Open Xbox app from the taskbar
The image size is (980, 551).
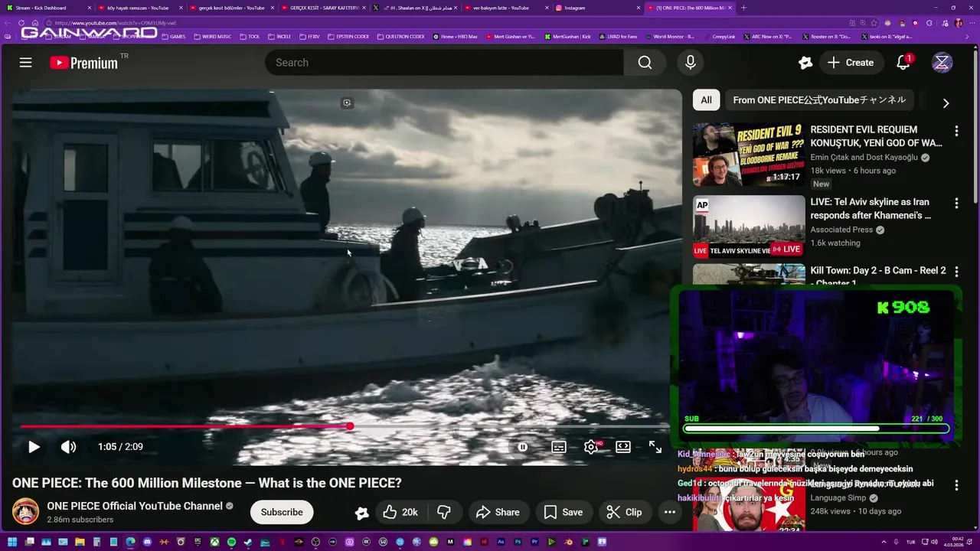(214, 543)
